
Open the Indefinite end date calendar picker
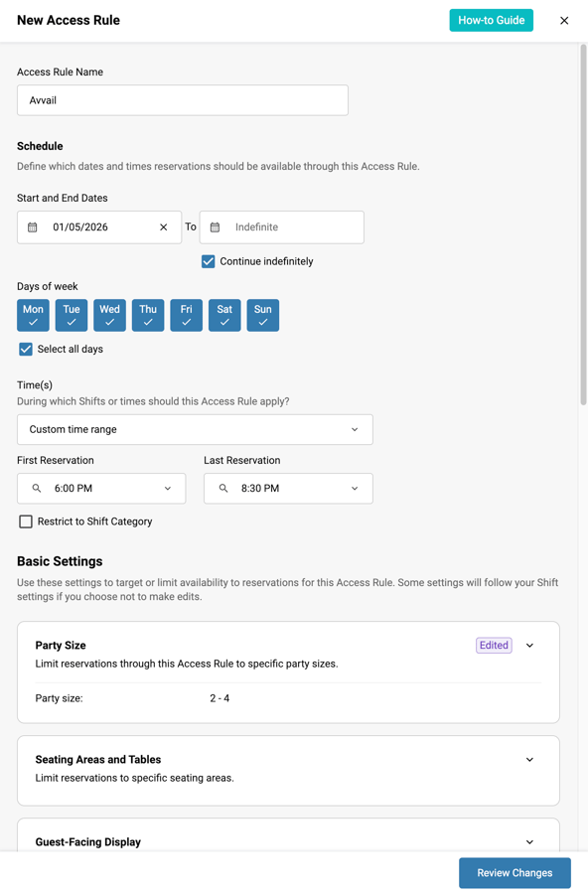click(214, 226)
